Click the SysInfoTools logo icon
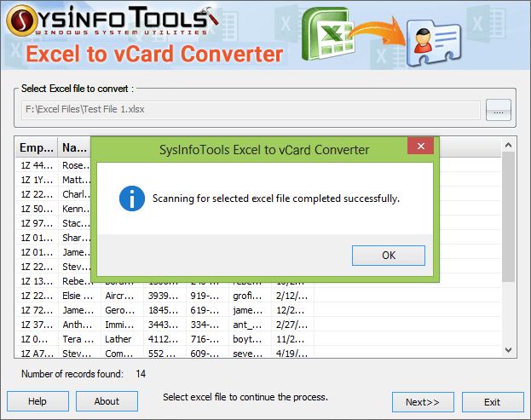 [22, 20]
